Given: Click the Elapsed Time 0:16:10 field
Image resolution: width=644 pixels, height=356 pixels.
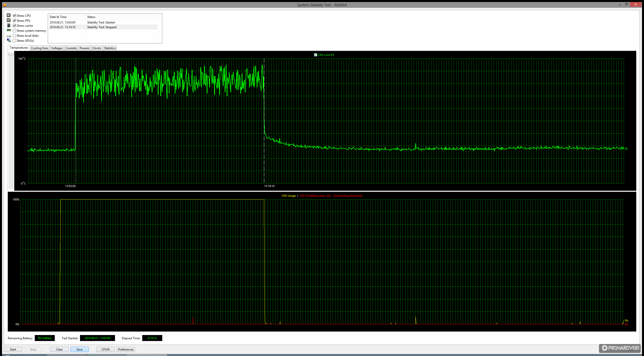Looking at the screenshot, I should pyautogui.click(x=152, y=338).
